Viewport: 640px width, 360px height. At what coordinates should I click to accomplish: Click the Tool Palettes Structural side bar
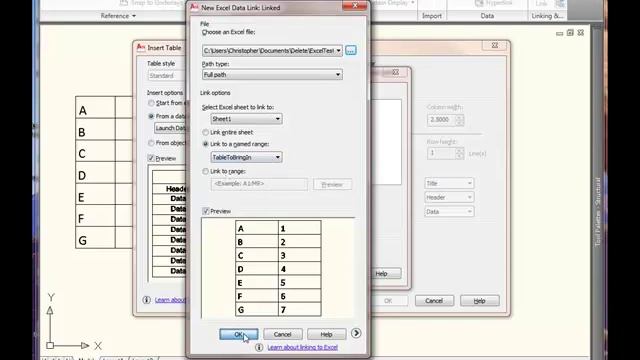(597, 212)
